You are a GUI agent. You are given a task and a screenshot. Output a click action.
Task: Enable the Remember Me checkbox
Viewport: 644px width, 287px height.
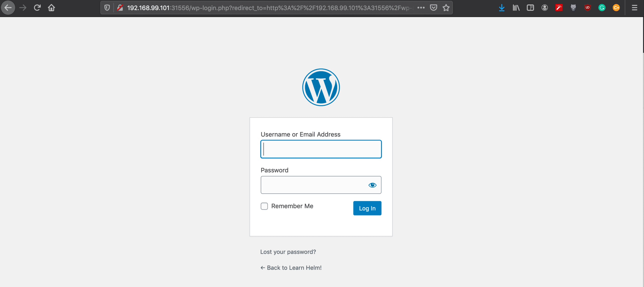264,206
